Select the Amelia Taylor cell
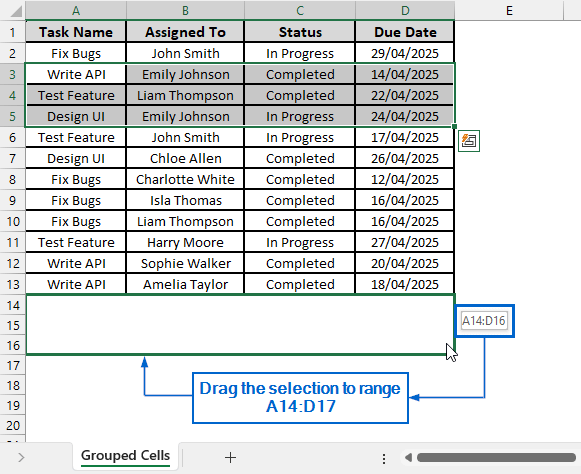The image size is (581, 474). tap(185, 285)
